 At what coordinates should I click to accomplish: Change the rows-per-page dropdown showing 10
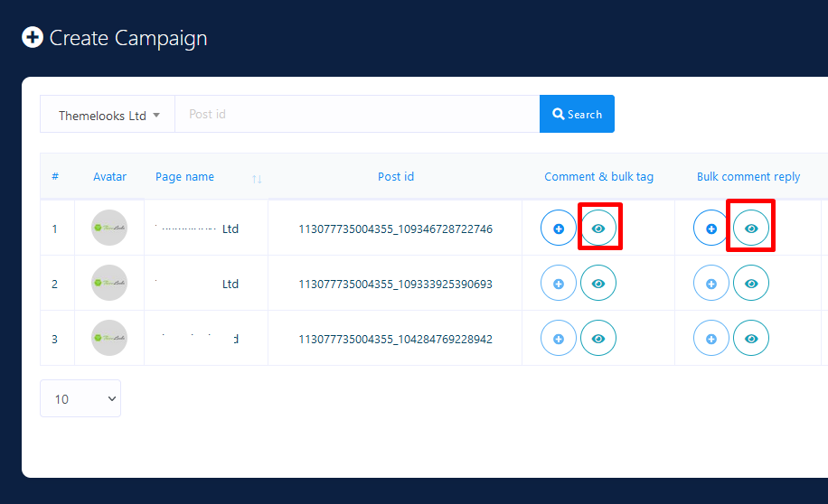coord(80,398)
